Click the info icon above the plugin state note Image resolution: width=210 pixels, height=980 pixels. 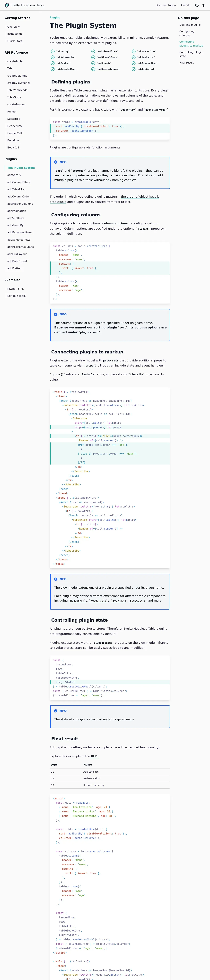coord(56,711)
